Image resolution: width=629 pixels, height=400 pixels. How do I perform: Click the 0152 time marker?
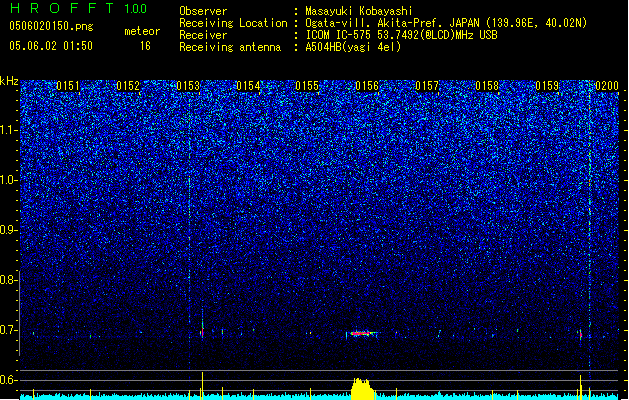[x=128, y=86]
